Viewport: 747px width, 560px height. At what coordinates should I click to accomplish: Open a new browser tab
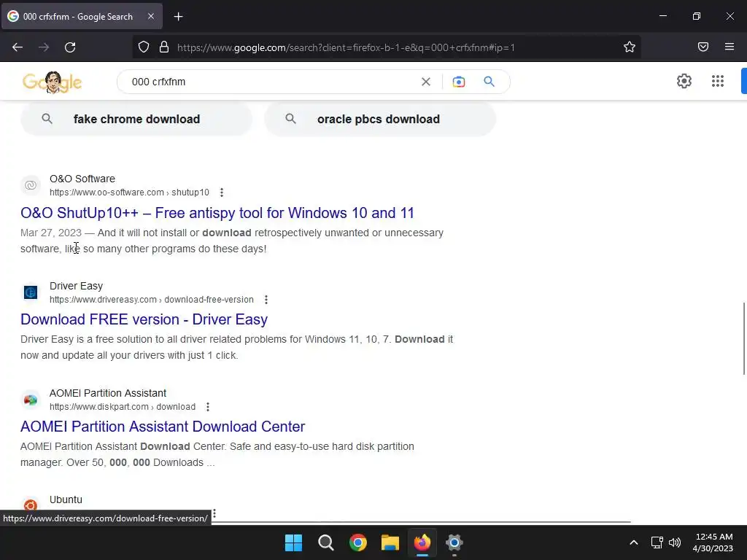(x=178, y=17)
